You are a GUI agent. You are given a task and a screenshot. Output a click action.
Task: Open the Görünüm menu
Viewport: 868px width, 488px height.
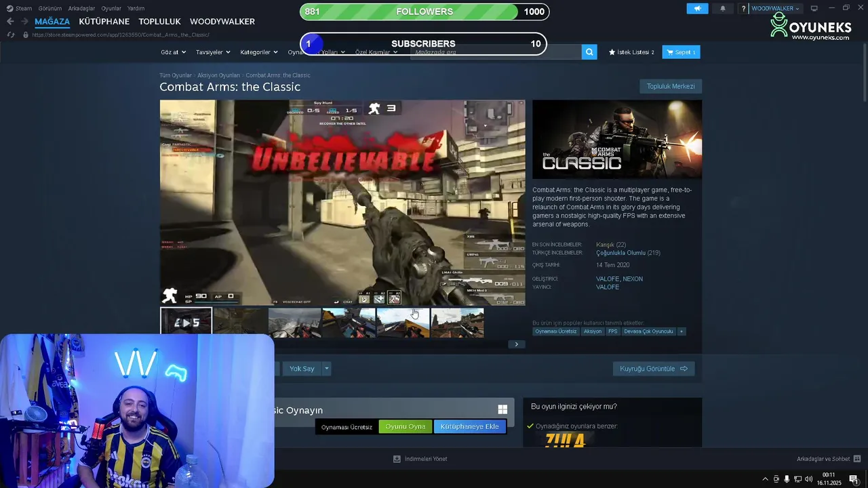click(x=50, y=8)
